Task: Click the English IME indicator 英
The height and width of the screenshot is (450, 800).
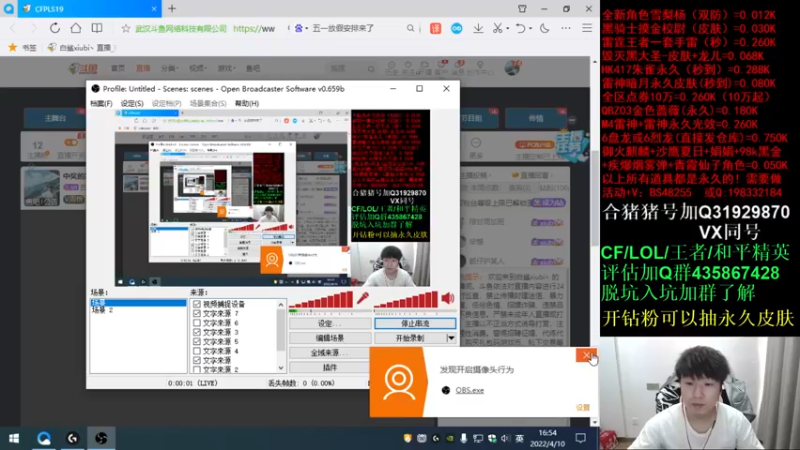Action: point(519,438)
